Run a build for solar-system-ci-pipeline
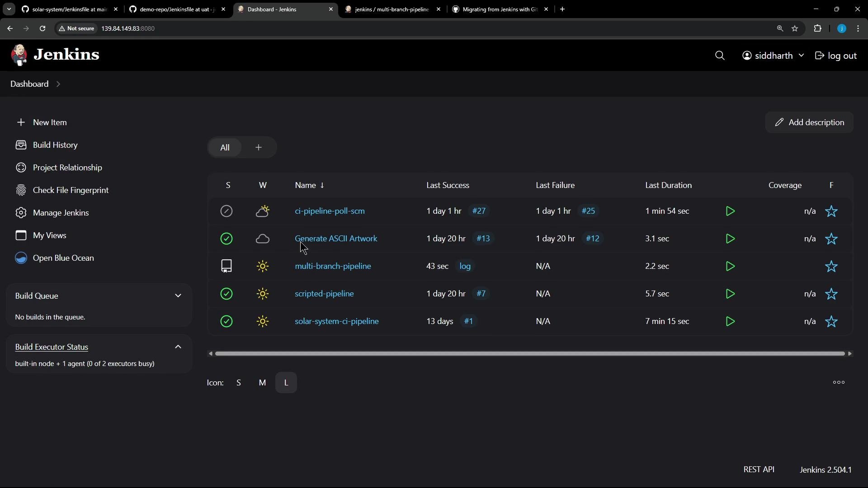Screen dimensions: 868x488 point(730,321)
